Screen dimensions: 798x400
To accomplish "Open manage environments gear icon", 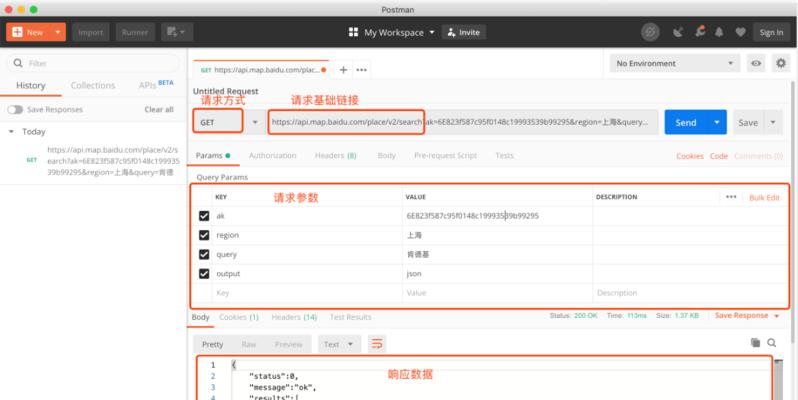I will [x=781, y=63].
